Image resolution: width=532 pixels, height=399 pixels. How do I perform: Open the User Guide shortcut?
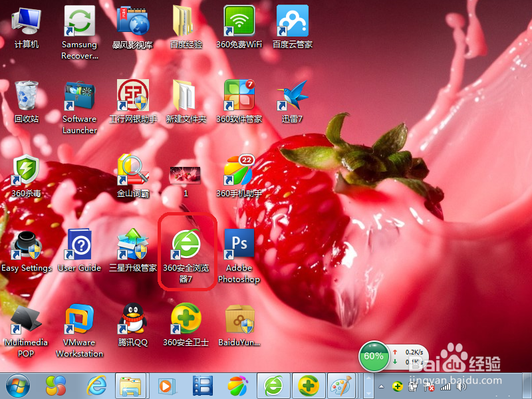80,251
